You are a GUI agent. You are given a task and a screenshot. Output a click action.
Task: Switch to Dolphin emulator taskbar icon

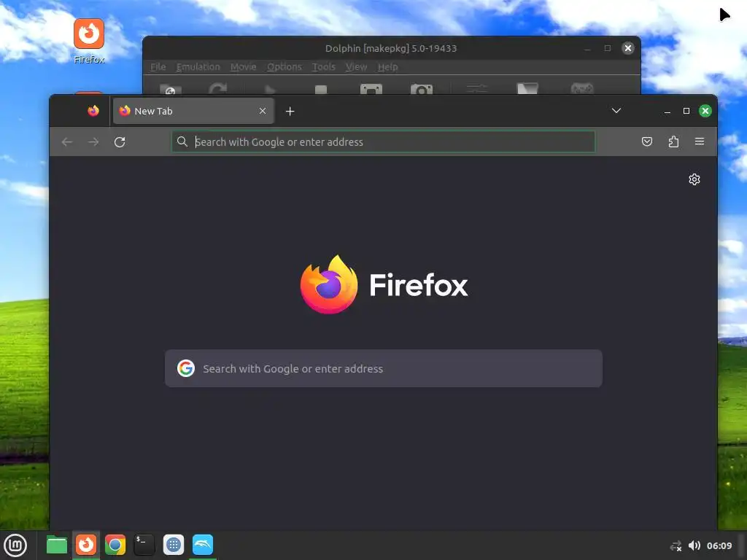tap(203, 545)
